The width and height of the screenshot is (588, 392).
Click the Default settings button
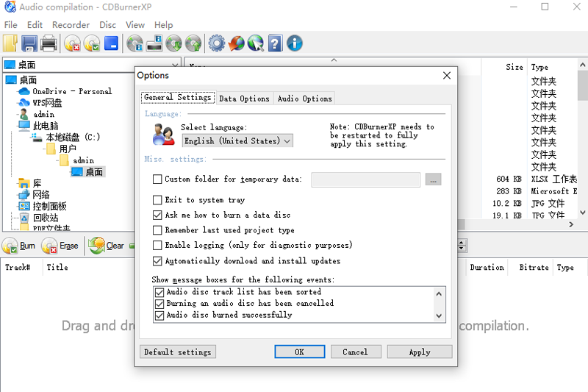click(178, 352)
